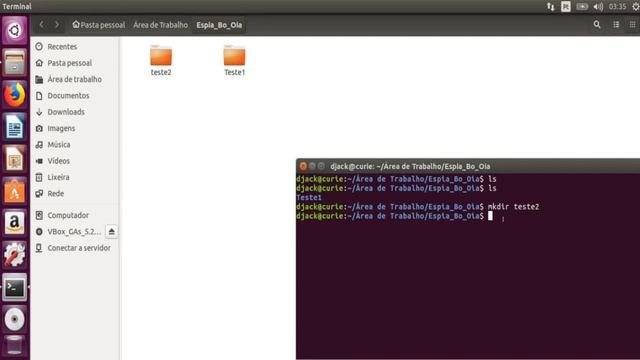The image size is (640, 360).
Task: Open Ubuntu Software store in the dock
Action: coord(14,191)
